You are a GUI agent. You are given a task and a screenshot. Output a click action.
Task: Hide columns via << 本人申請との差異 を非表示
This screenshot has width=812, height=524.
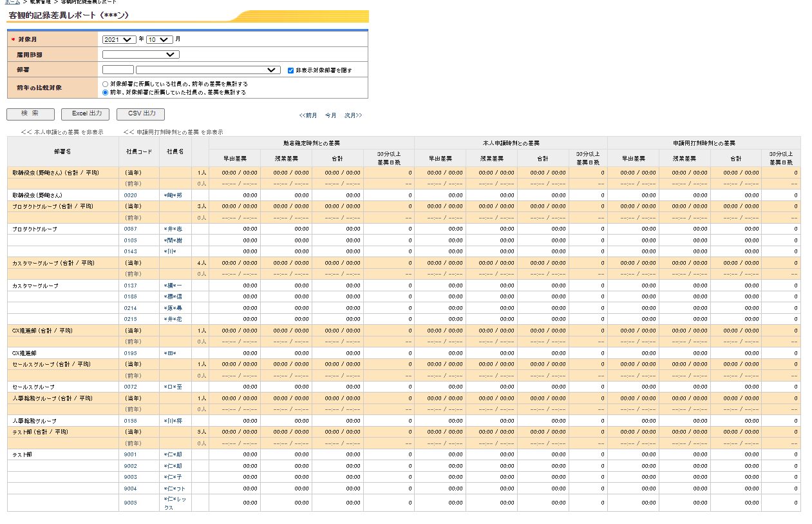[x=62, y=132]
